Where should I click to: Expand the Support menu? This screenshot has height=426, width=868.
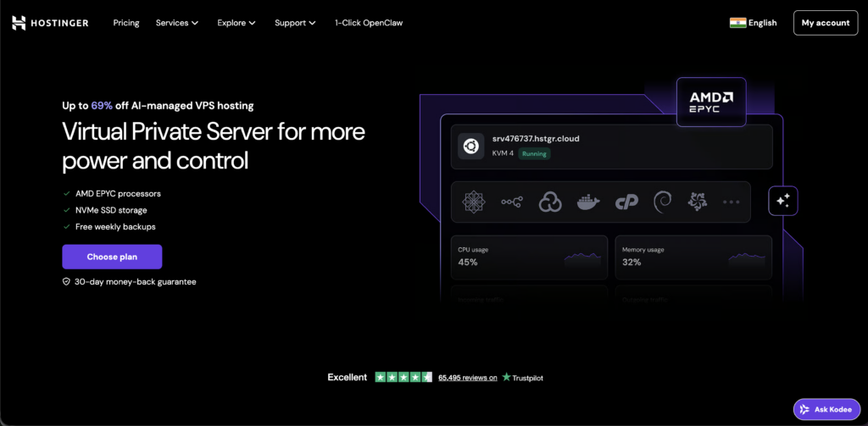click(295, 23)
